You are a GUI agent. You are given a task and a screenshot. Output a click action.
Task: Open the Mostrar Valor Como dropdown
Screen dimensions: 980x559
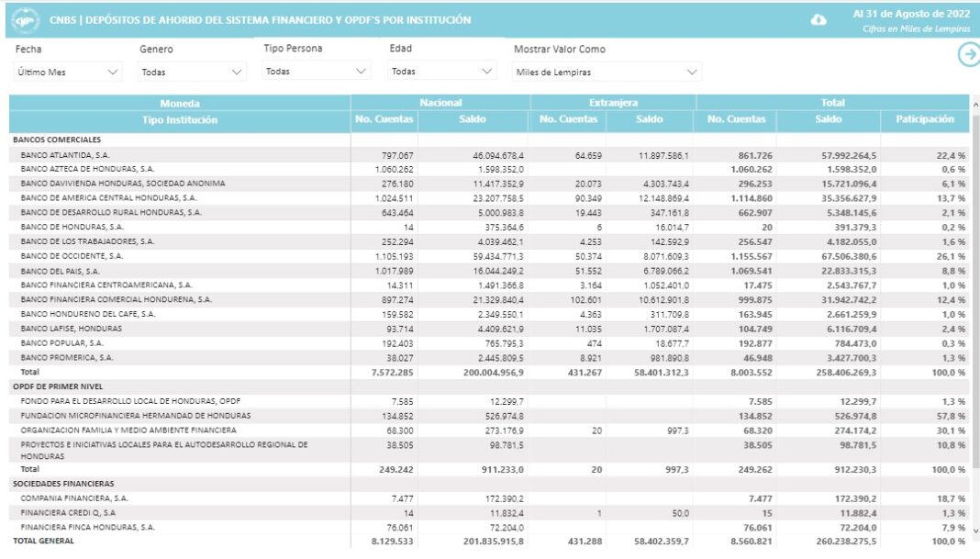click(607, 72)
